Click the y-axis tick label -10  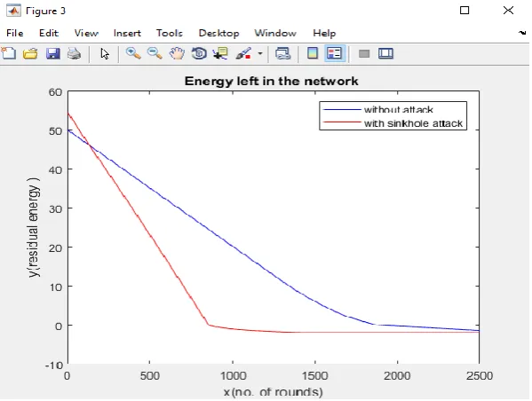(54, 366)
